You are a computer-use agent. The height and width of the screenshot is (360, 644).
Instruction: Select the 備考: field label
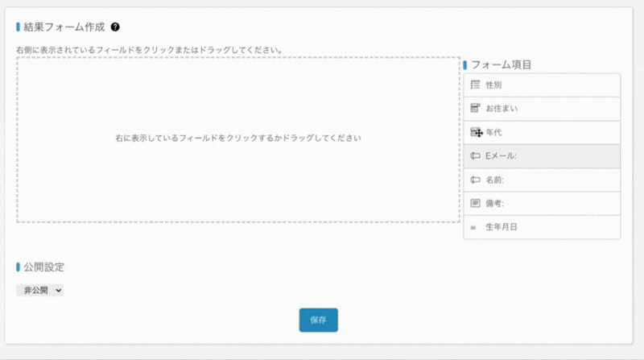(x=495, y=204)
